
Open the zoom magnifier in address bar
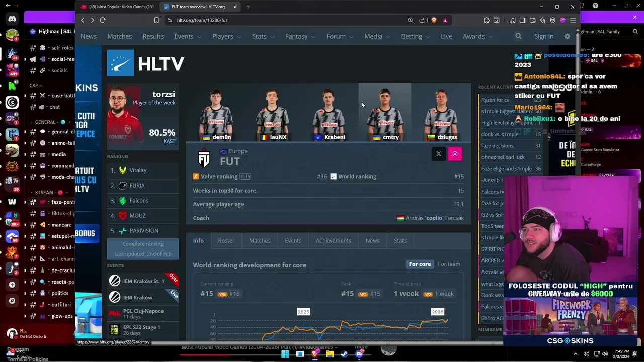coord(411,20)
